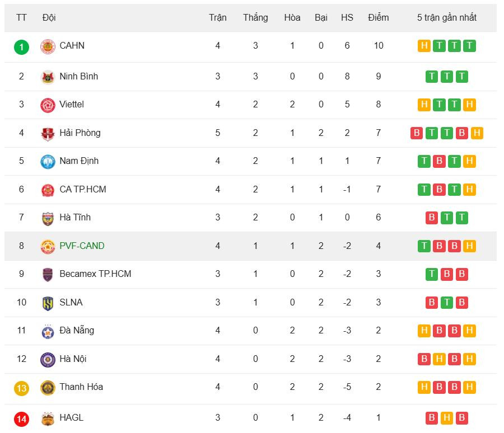Click the '5 trận gần nhất' header
Screen dimensions: 504x433
(x=446, y=17)
